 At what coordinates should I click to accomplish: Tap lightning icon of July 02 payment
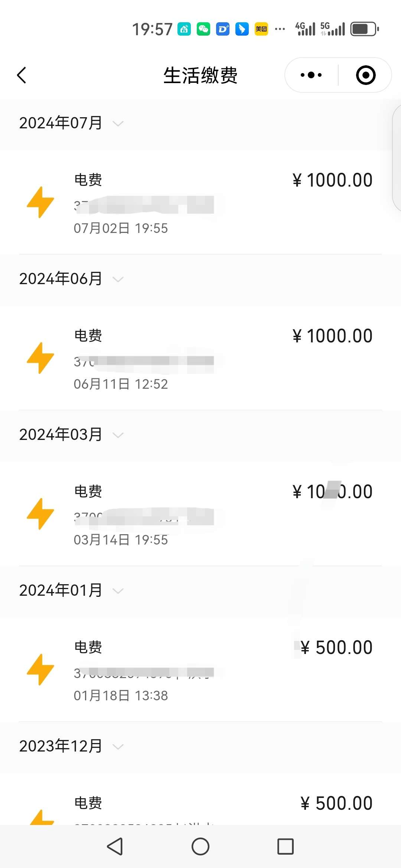click(x=40, y=202)
